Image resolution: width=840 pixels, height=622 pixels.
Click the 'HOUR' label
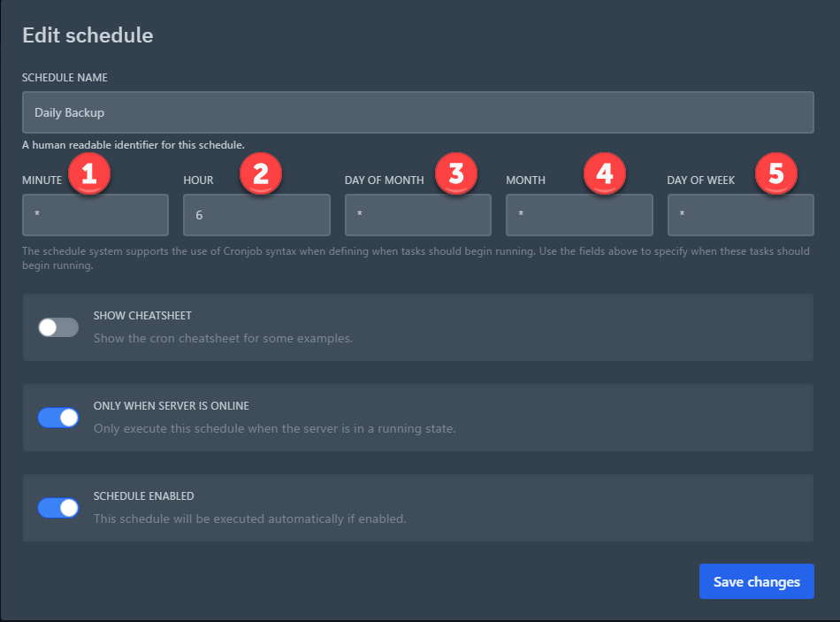tap(198, 180)
